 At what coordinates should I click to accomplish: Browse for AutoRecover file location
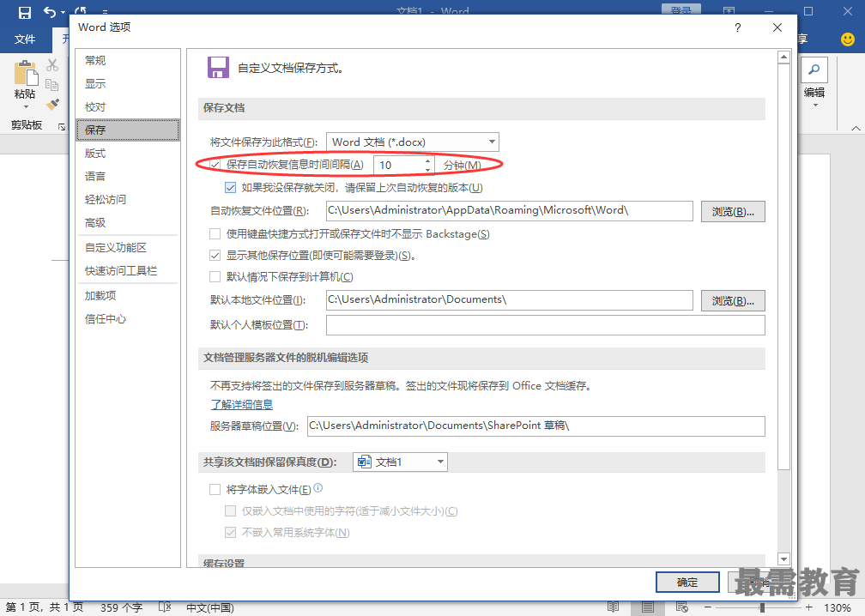pos(733,211)
